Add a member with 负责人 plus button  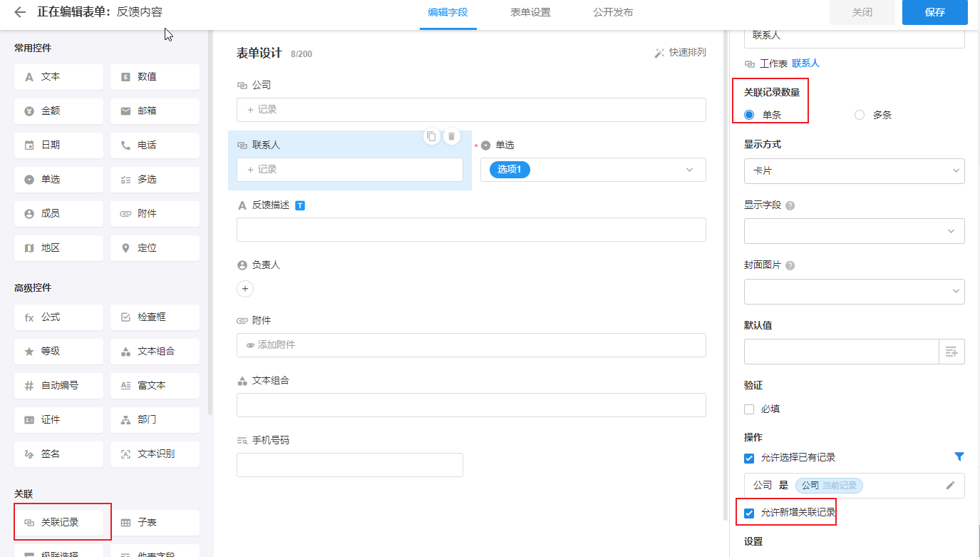245,289
